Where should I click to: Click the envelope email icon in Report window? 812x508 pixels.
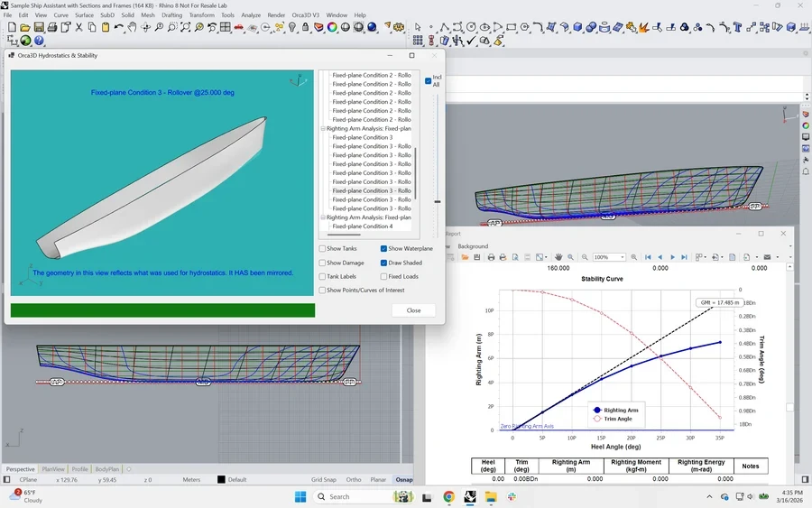tap(767, 257)
